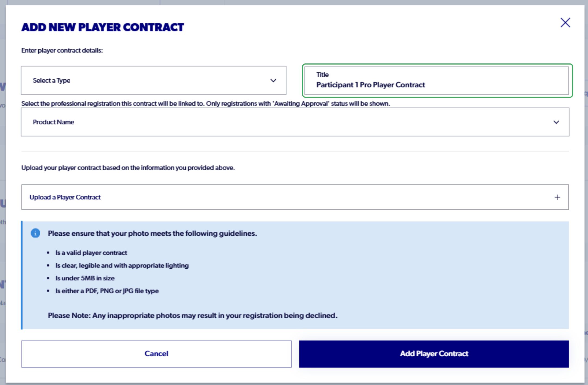Close the Add New Player Contract dialog
The image size is (588, 385).
coord(565,23)
